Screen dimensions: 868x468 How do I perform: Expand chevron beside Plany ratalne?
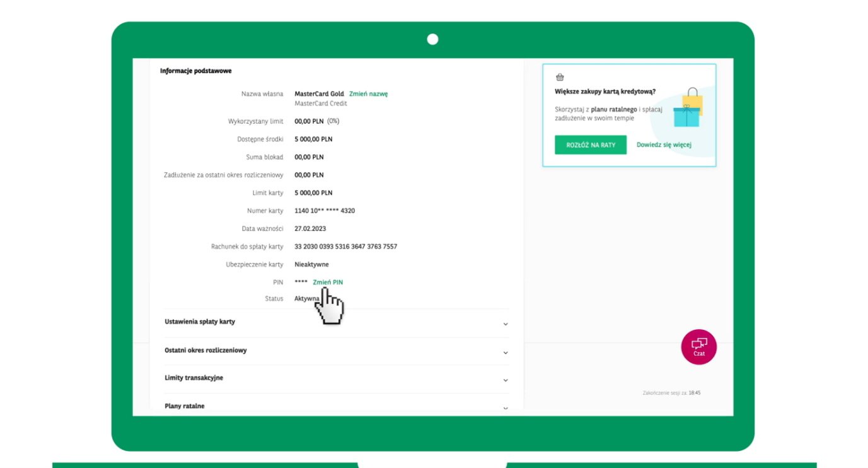coord(505,408)
